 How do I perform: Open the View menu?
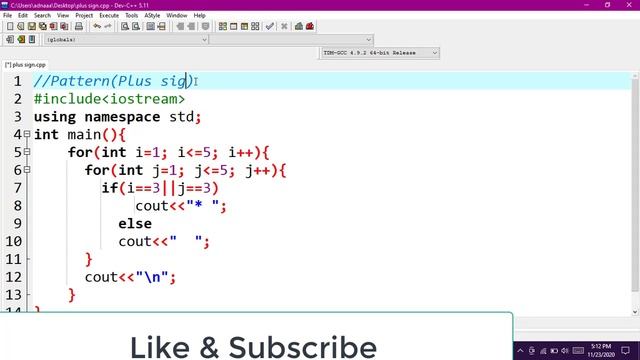click(x=63, y=16)
